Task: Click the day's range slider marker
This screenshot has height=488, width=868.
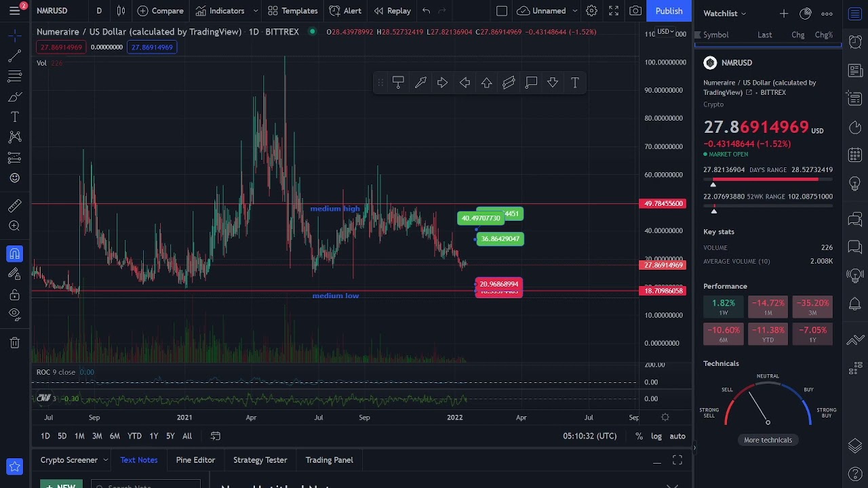Action: 713,184
